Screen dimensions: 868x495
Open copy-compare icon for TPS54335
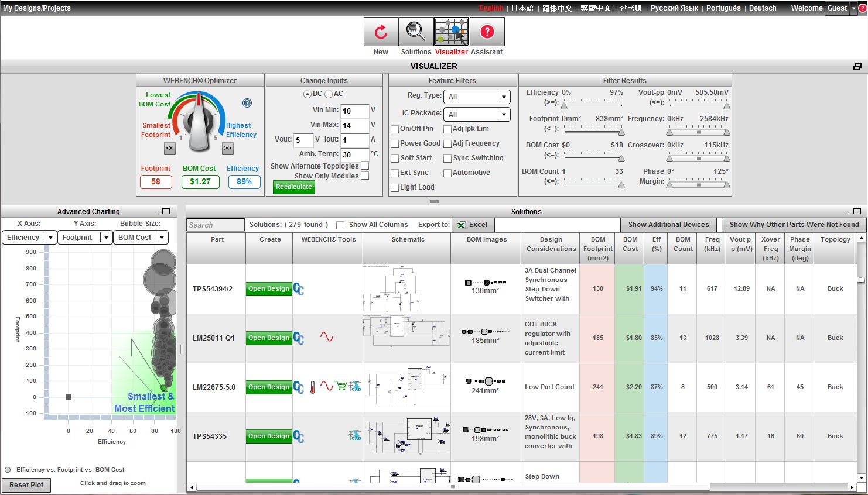(x=299, y=436)
